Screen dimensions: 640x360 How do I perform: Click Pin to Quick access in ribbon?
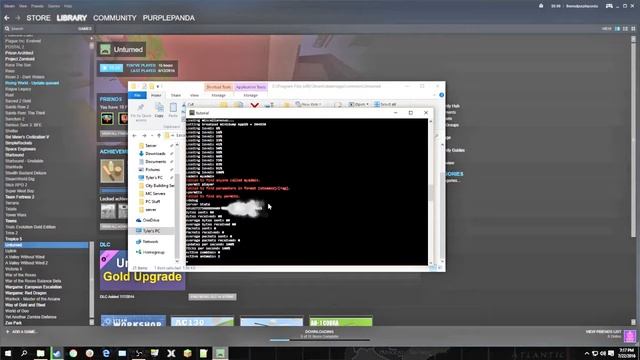tap(140, 111)
